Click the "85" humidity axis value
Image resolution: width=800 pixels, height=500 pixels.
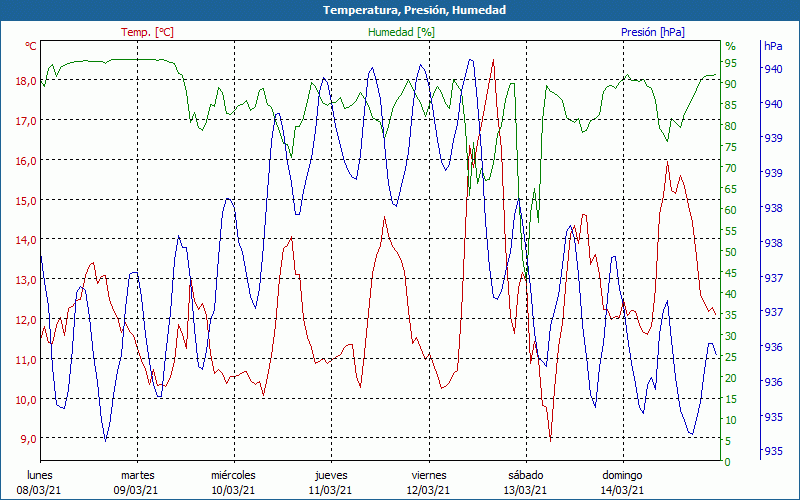tap(731, 105)
